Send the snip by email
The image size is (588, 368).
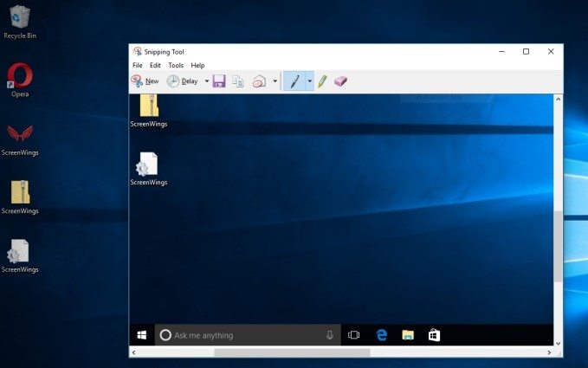point(259,81)
